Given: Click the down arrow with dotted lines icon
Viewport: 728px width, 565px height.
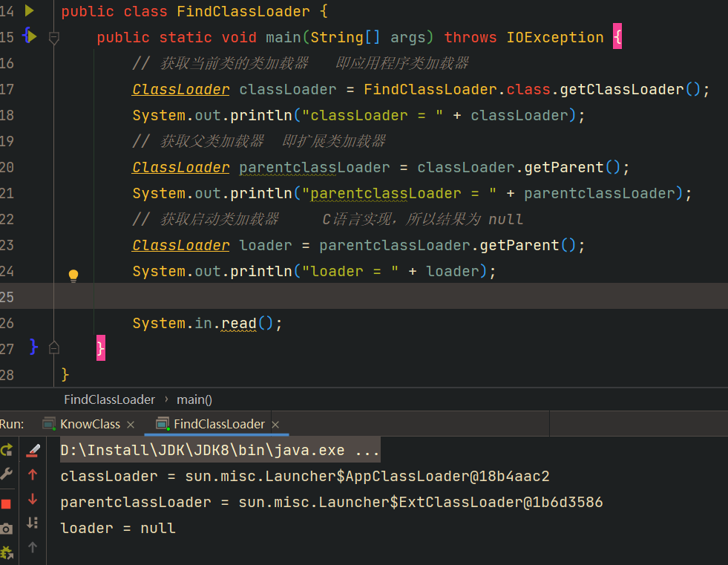Looking at the screenshot, I should click(x=33, y=523).
